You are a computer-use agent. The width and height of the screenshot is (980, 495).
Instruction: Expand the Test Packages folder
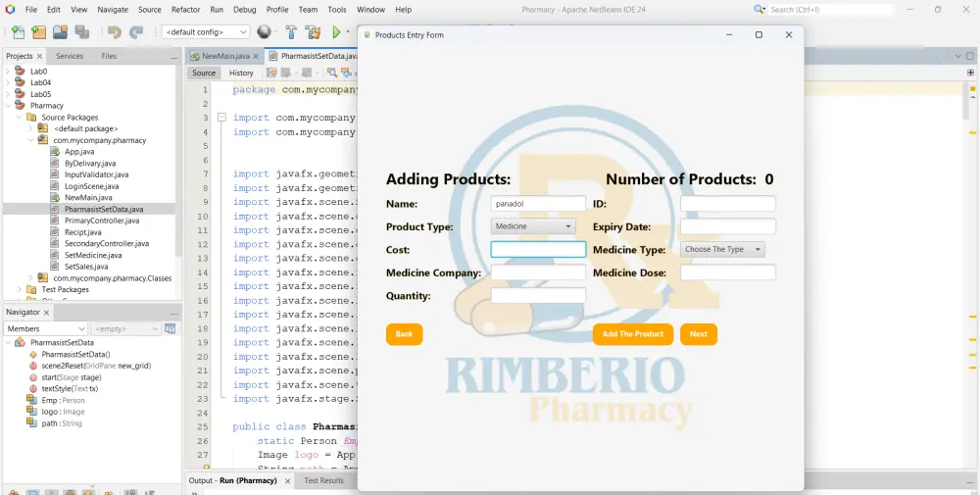[x=19, y=289]
